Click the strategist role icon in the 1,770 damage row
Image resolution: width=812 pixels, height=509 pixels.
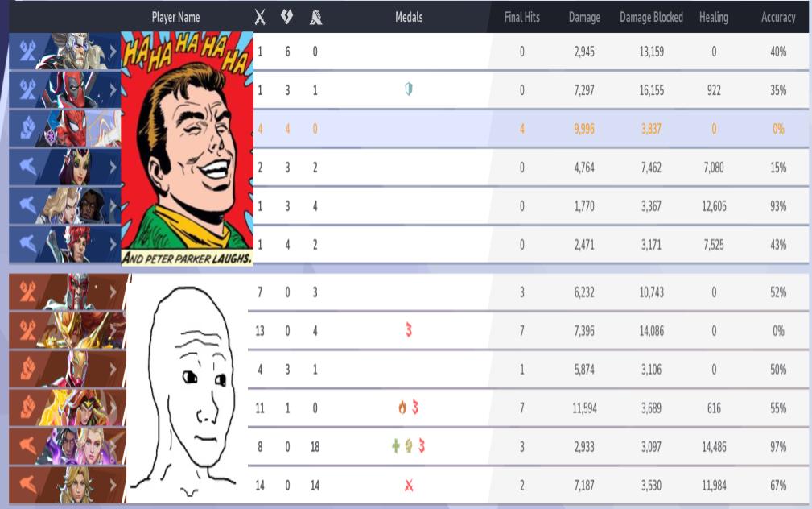coord(27,206)
